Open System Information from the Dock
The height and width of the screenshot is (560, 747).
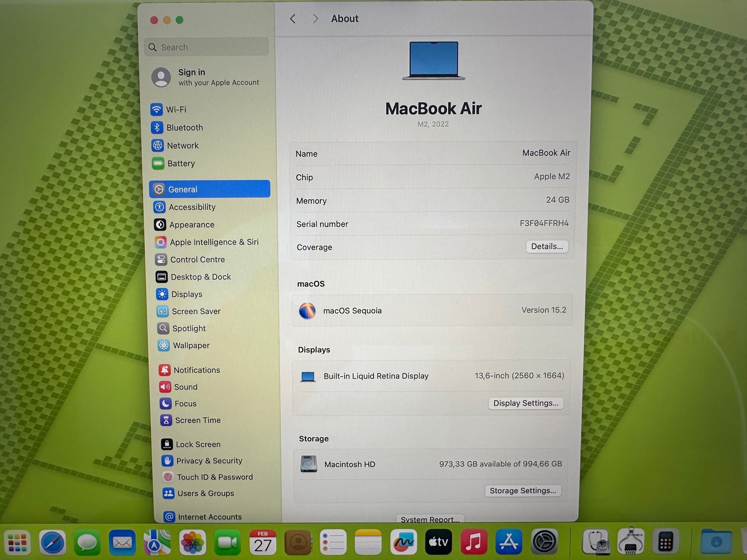point(631,541)
